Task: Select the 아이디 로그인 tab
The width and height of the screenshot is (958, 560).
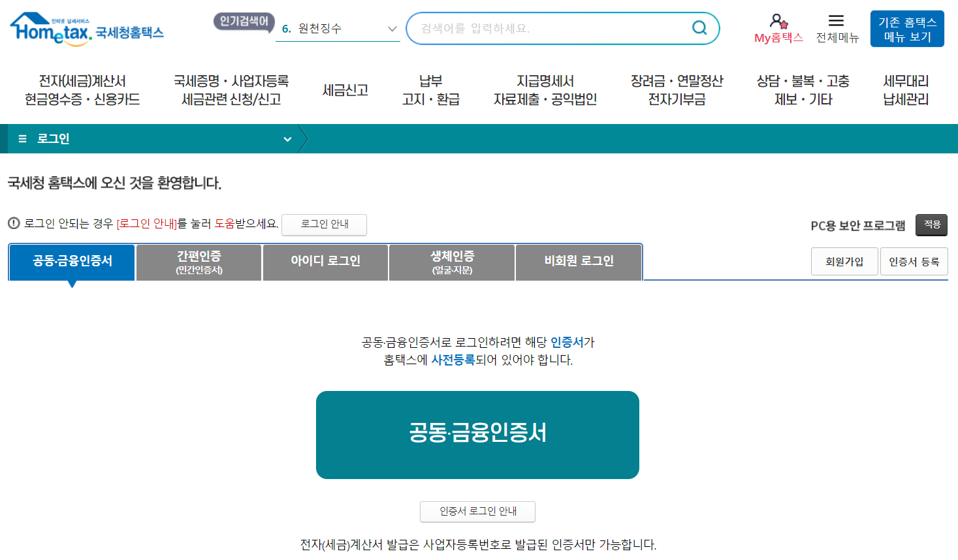Action: pos(325,262)
